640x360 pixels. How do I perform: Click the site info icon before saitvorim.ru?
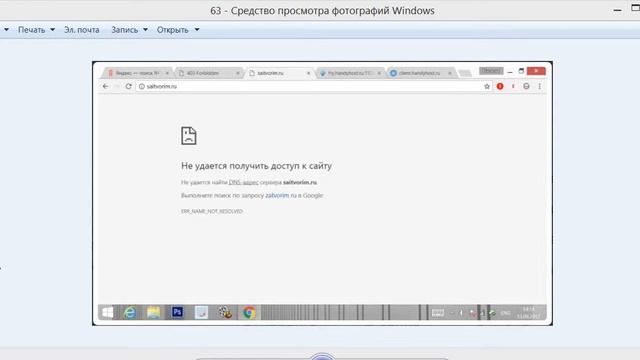click(x=142, y=87)
